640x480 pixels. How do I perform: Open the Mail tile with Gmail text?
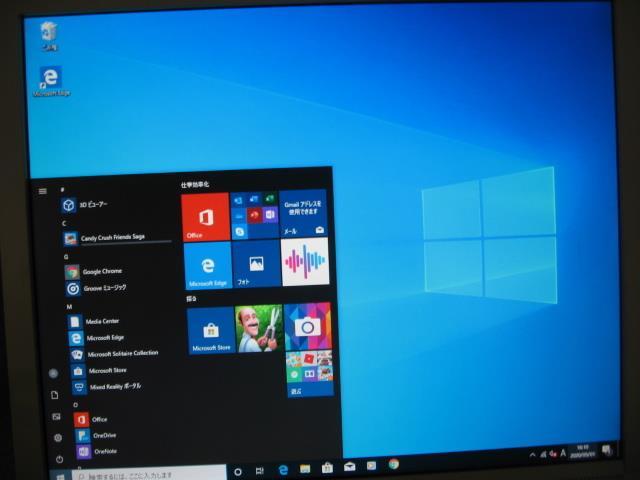(x=303, y=213)
